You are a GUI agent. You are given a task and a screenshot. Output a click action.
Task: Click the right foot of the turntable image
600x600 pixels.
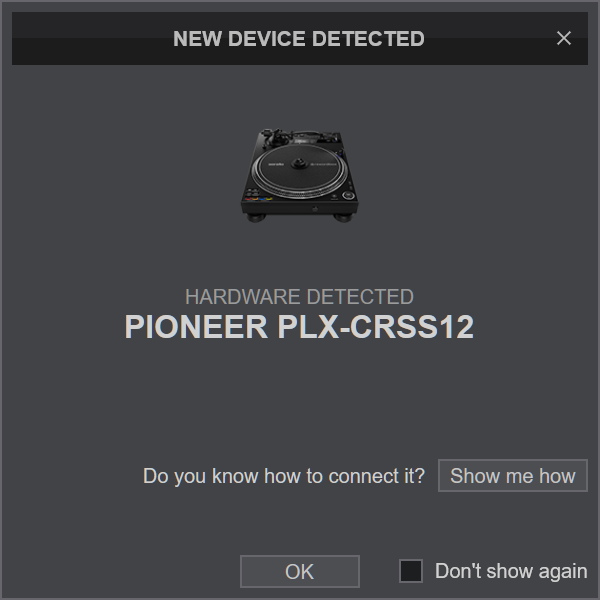pyautogui.click(x=344, y=218)
